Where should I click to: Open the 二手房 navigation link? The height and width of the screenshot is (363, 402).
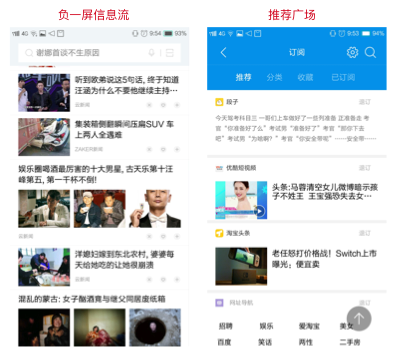[x=350, y=342]
